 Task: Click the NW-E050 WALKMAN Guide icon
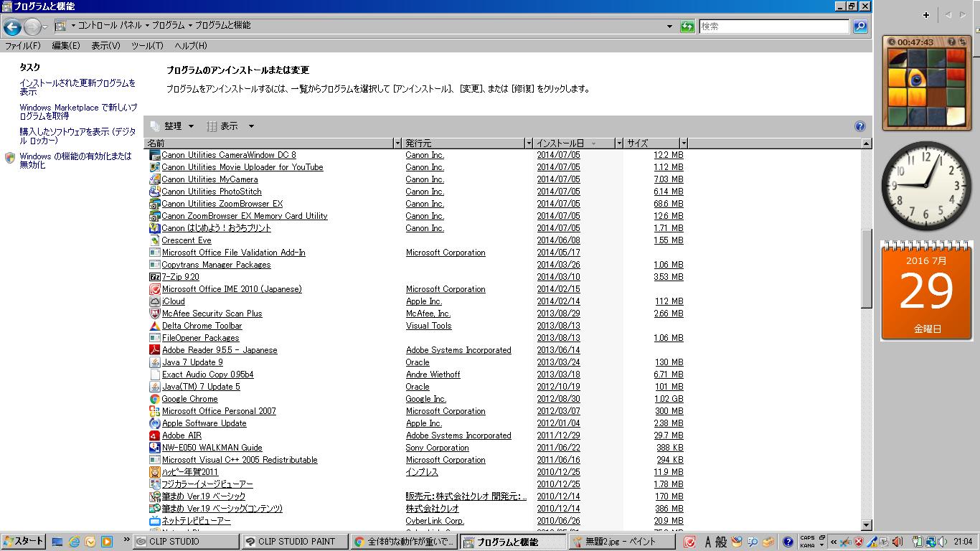(154, 448)
